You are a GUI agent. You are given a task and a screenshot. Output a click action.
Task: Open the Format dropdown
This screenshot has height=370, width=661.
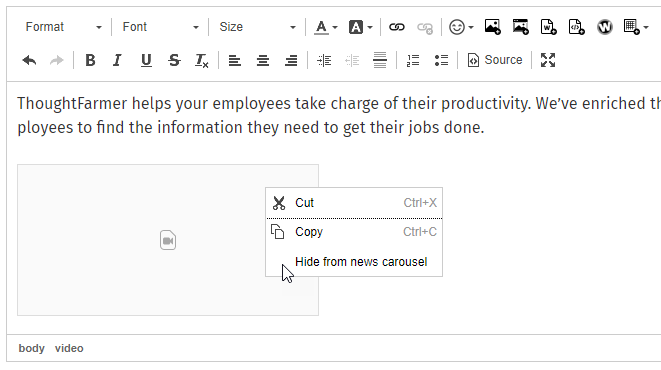click(63, 27)
